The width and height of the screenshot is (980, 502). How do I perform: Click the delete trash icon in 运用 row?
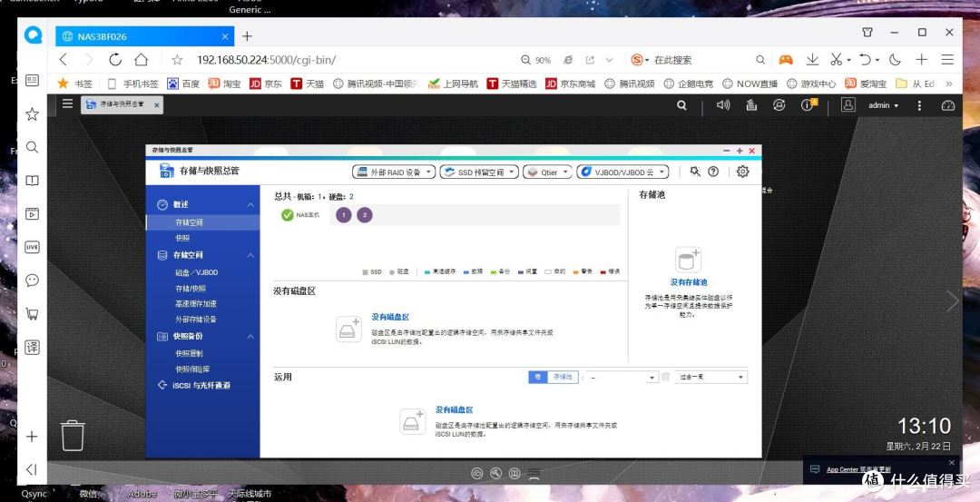coord(666,377)
